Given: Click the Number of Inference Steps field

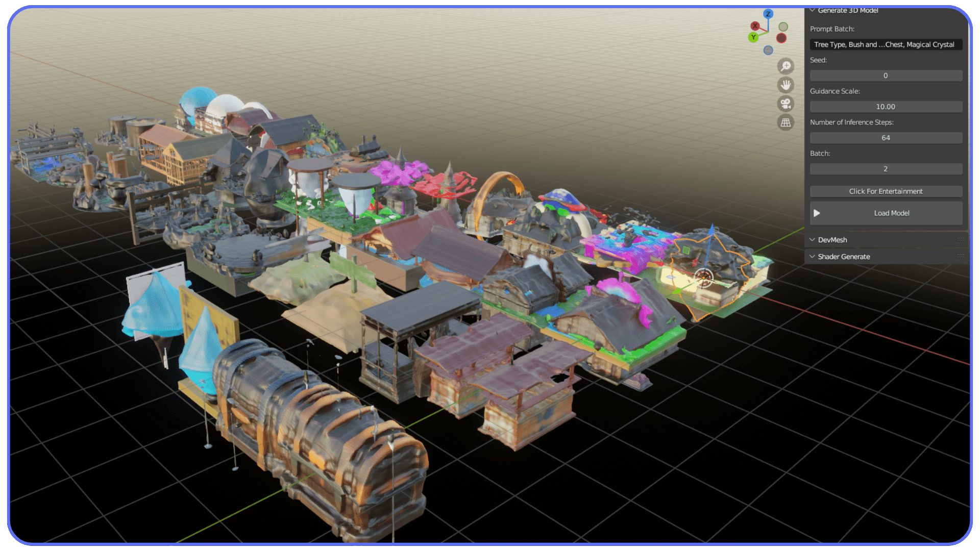Looking at the screenshot, I should point(886,138).
